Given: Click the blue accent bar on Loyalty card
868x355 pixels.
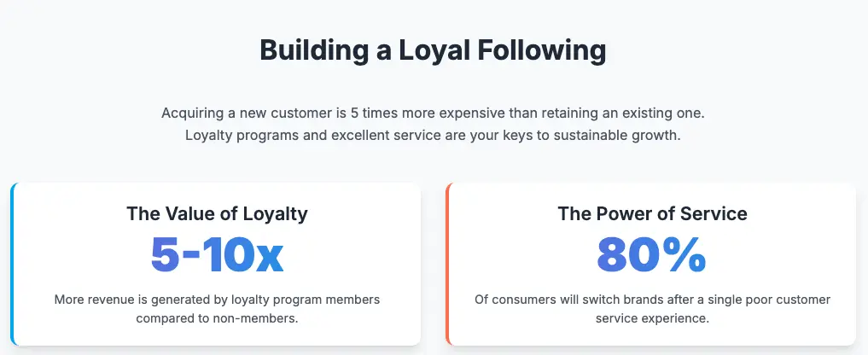Looking at the screenshot, I should [12, 265].
